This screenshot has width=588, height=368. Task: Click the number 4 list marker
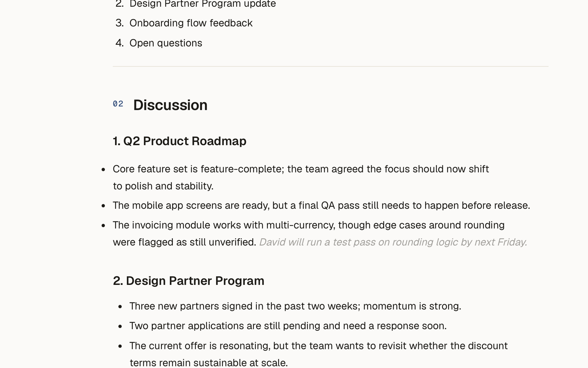[120, 43]
